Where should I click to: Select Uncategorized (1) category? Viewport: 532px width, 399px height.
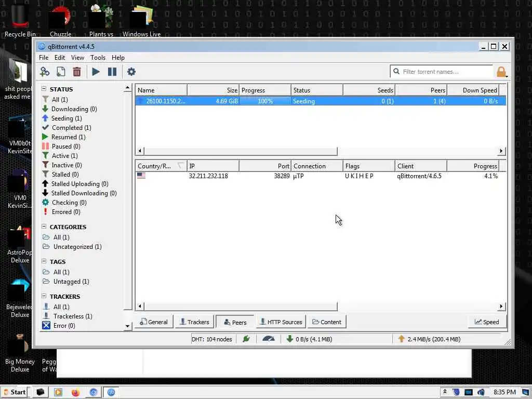(x=72, y=247)
